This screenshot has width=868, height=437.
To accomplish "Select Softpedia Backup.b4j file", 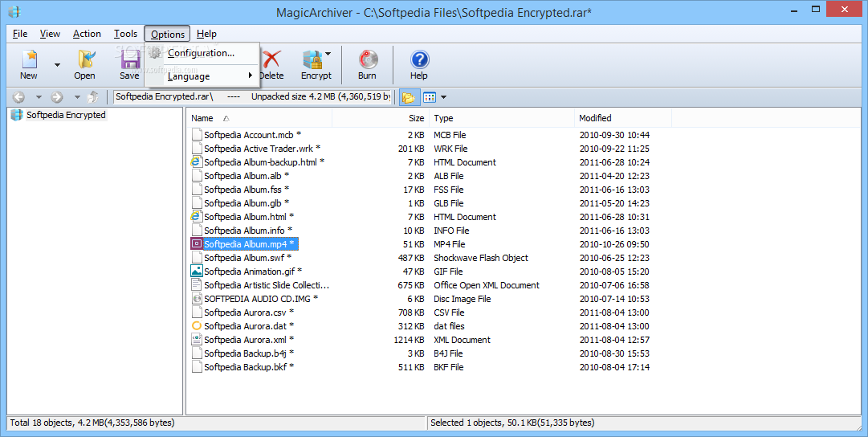I will 249,353.
